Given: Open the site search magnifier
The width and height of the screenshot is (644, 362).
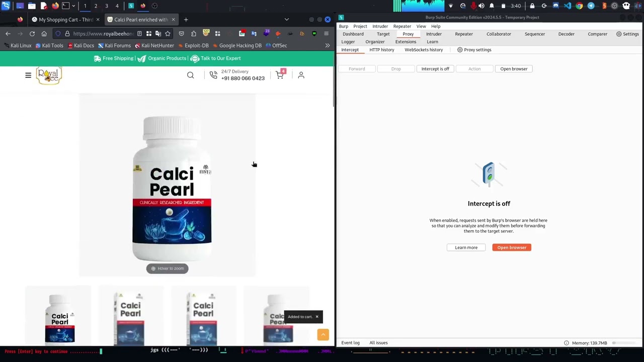Looking at the screenshot, I should tap(190, 75).
